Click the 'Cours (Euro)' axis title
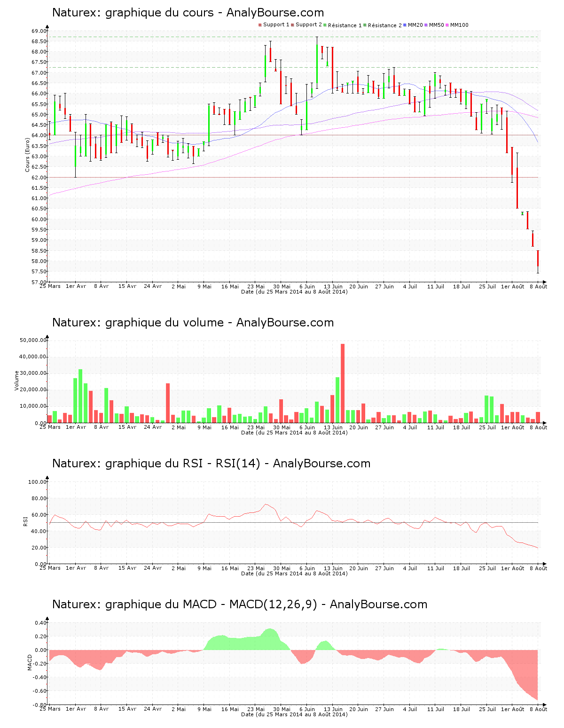 pyautogui.click(x=28, y=155)
